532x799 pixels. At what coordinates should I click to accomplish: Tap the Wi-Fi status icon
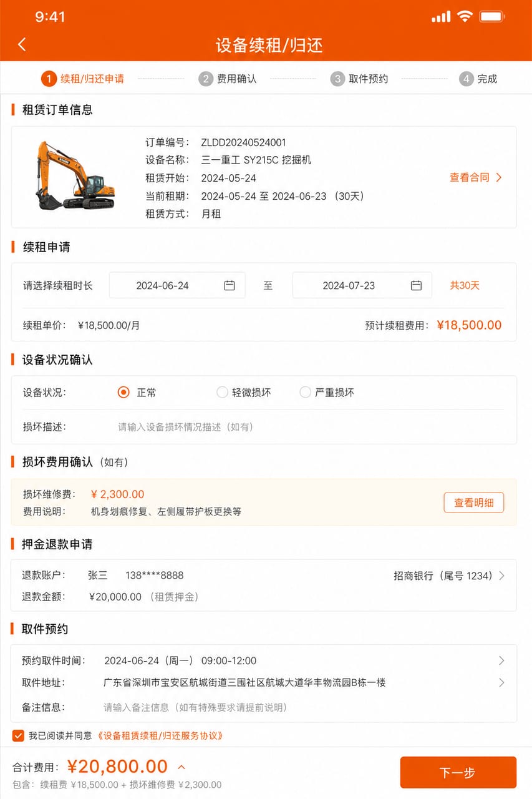(x=465, y=16)
